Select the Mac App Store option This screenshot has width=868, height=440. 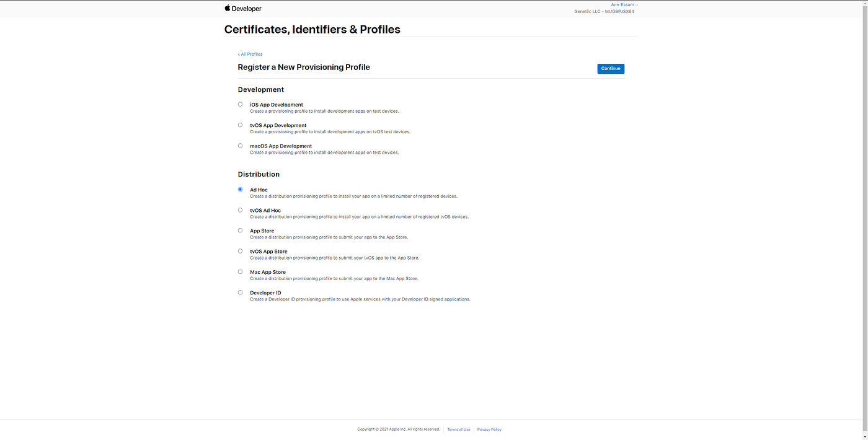240,271
